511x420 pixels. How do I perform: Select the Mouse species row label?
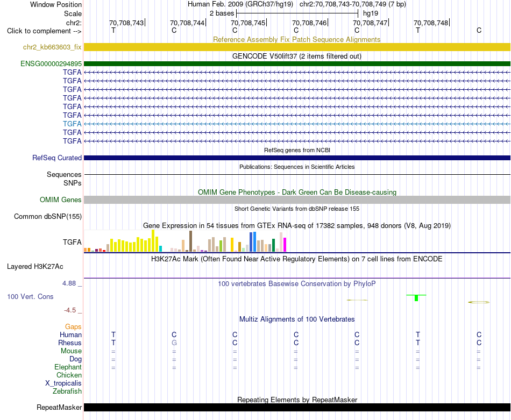point(71,351)
